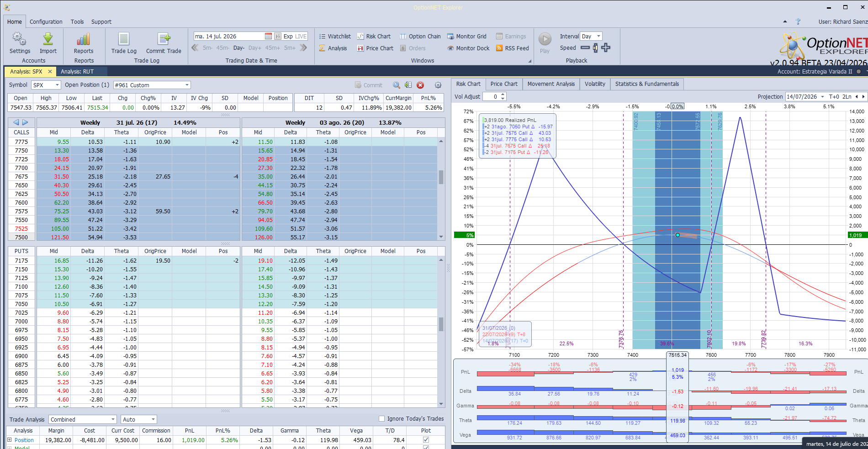
Task: Open the Option Chain window
Action: (x=420, y=37)
